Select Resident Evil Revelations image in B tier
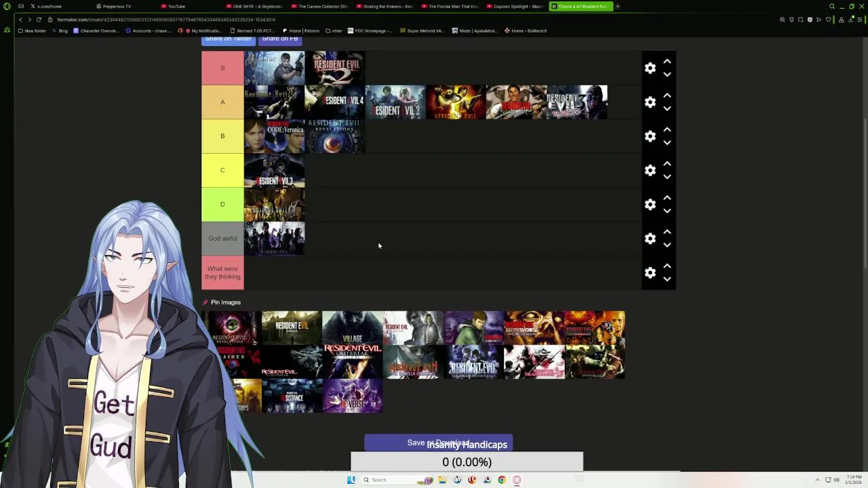Screen dimensions: 868x488 335,136
